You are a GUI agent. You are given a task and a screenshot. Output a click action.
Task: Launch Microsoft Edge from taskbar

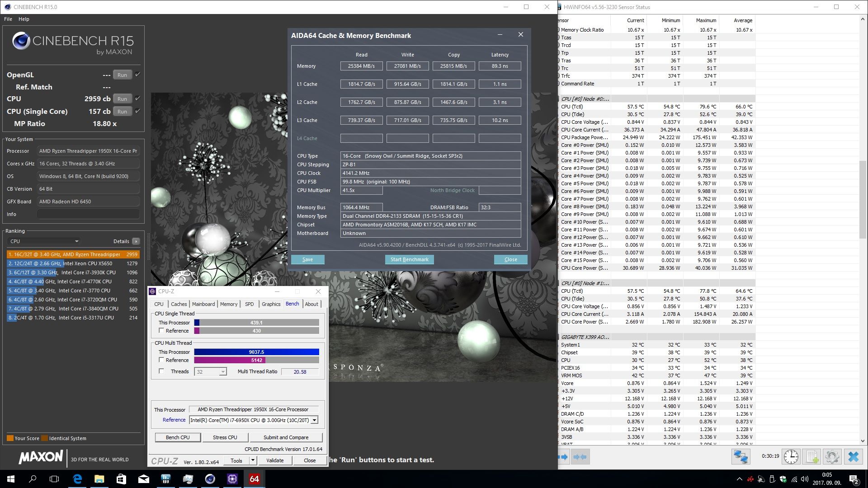click(x=77, y=479)
